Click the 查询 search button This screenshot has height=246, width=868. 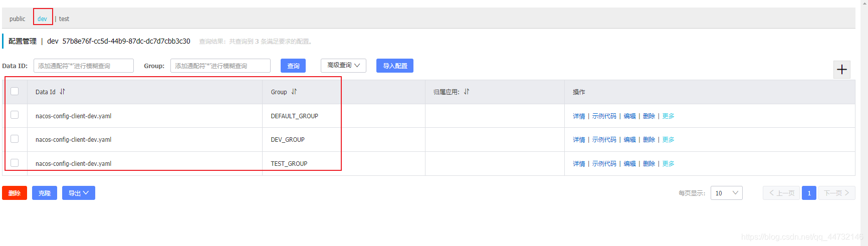coord(293,66)
